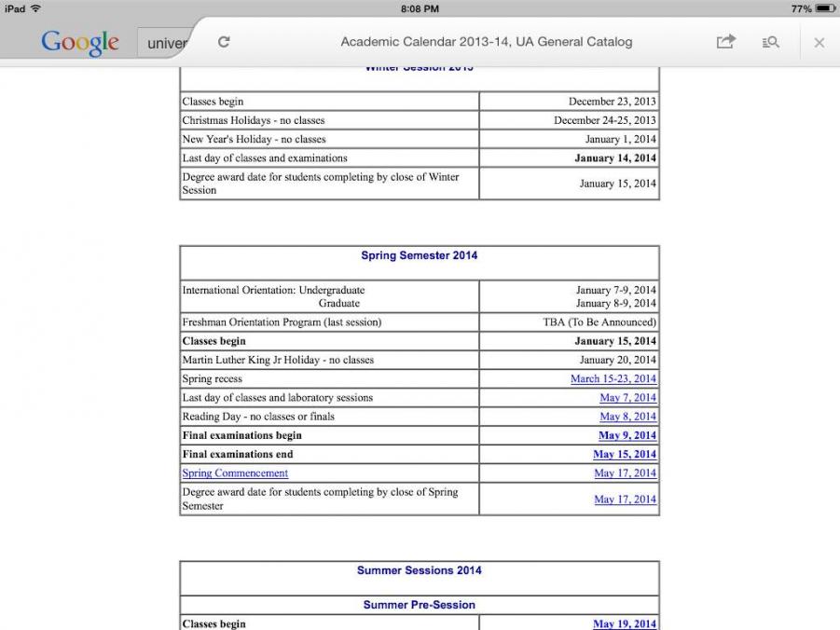Screen dimensions: 840x630
Task: Tap the Google search input field
Action: (x=168, y=43)
